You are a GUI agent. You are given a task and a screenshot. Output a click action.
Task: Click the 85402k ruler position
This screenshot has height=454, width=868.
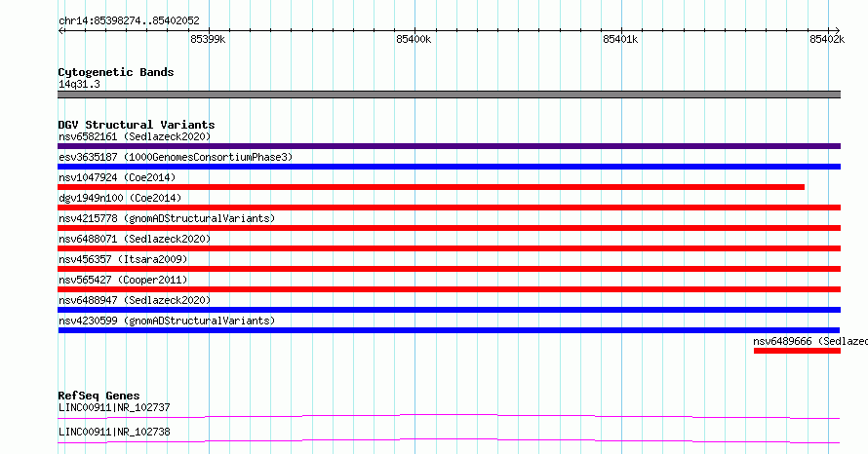(x=827, y=39)
